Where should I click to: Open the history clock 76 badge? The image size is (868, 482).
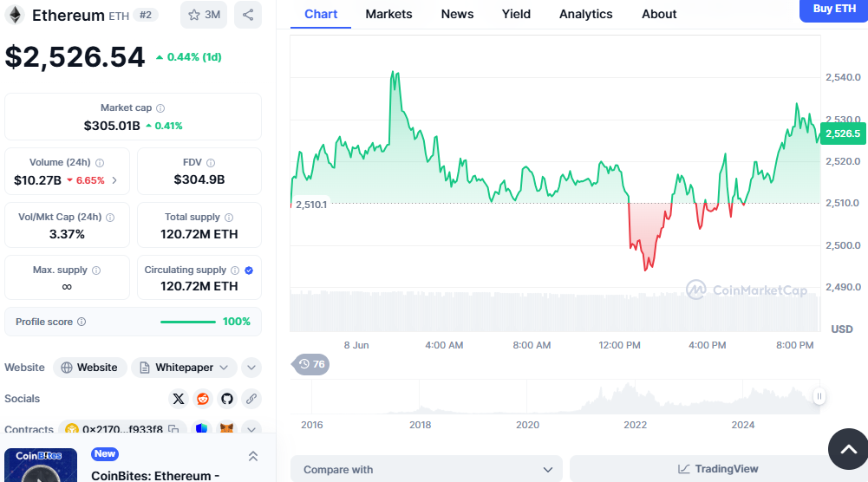(310, 364)
